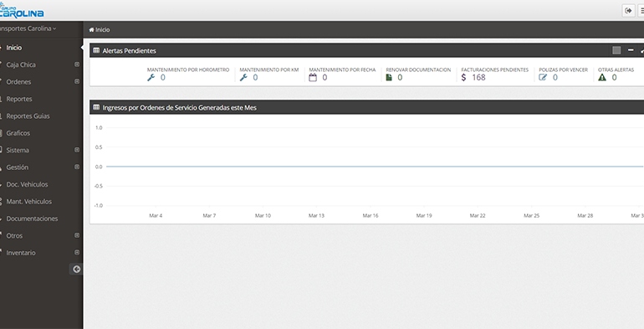Click the Polizas por Vencer count 0
This screenshot has width=644, height=329.
(555, 77)
